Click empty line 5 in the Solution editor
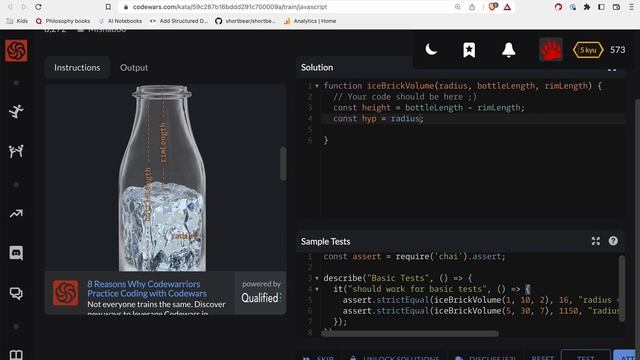Image resolution: width=640 pixels, height=360 pixels. click(473, 129)
